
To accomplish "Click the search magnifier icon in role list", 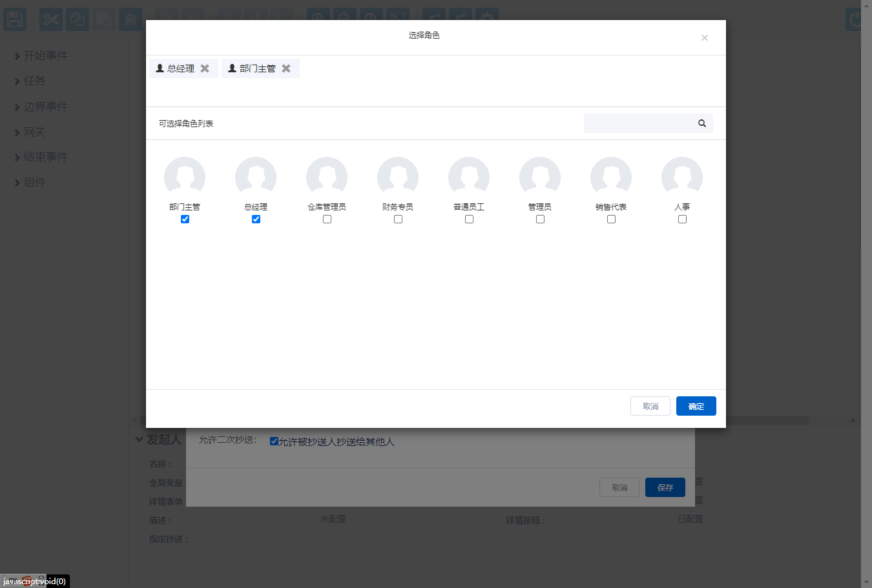I will [702, 123].
